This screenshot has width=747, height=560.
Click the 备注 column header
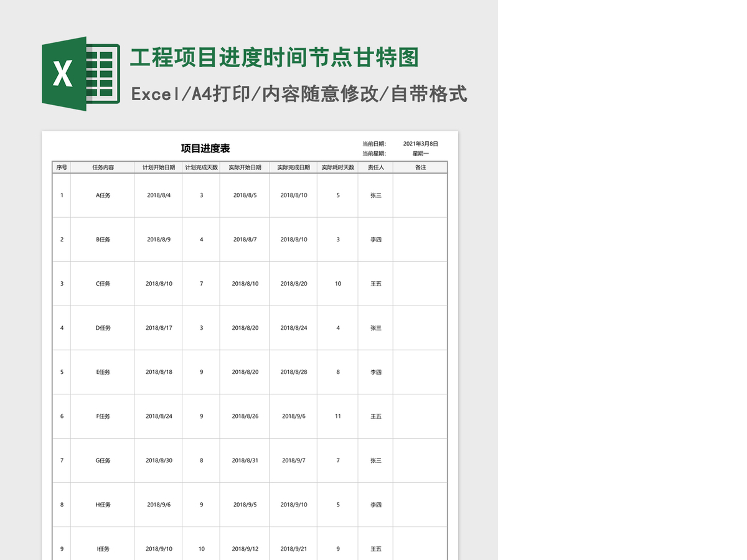(x=420, y=167)
